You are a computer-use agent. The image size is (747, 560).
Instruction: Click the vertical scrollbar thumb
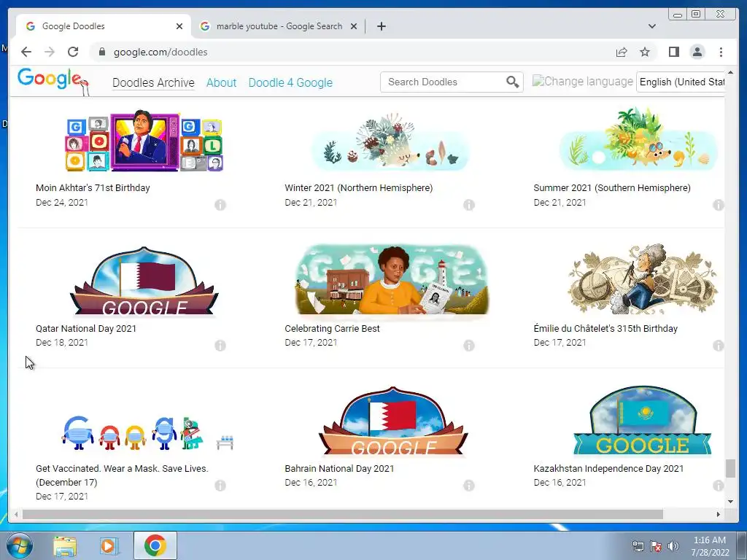coord(730,468)
